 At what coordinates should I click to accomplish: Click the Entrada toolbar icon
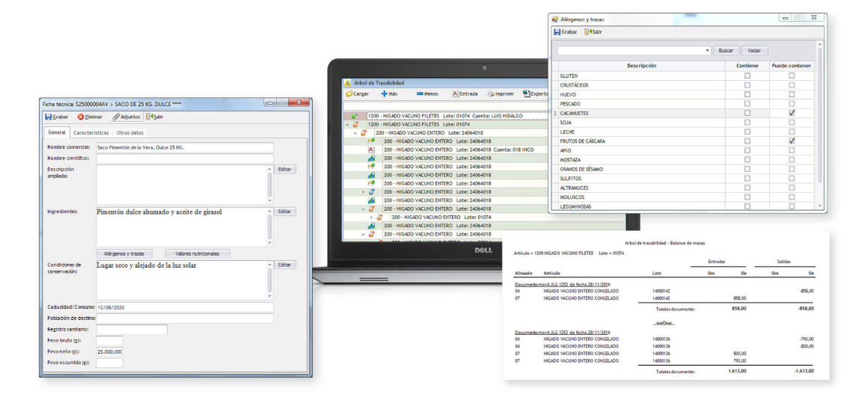(456, 94)
